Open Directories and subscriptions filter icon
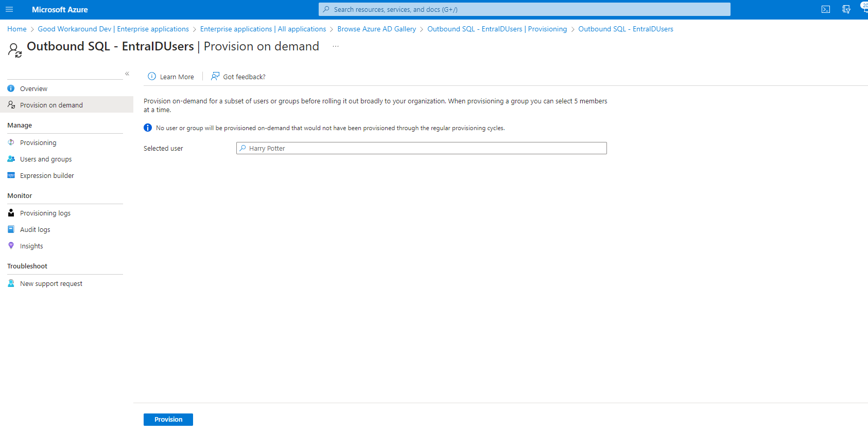 tap(846, 9)
